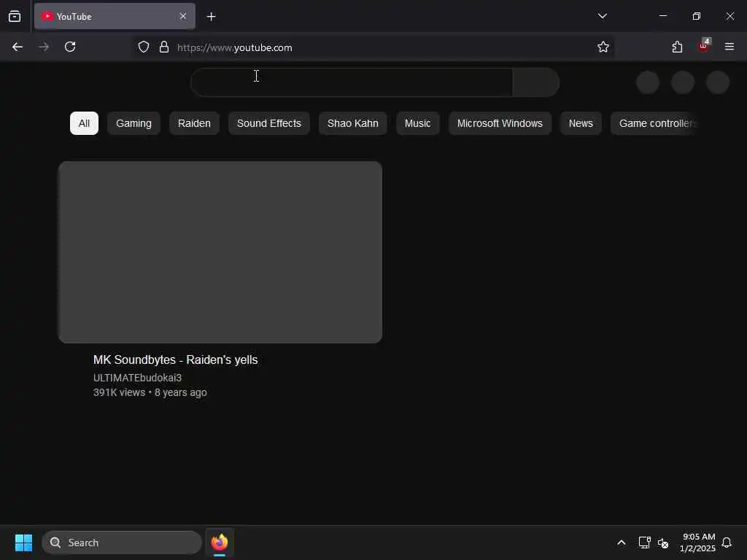This screenshot has width=747, height=560.
Task: Show hidden system tray icons
Action: (622, 542)
